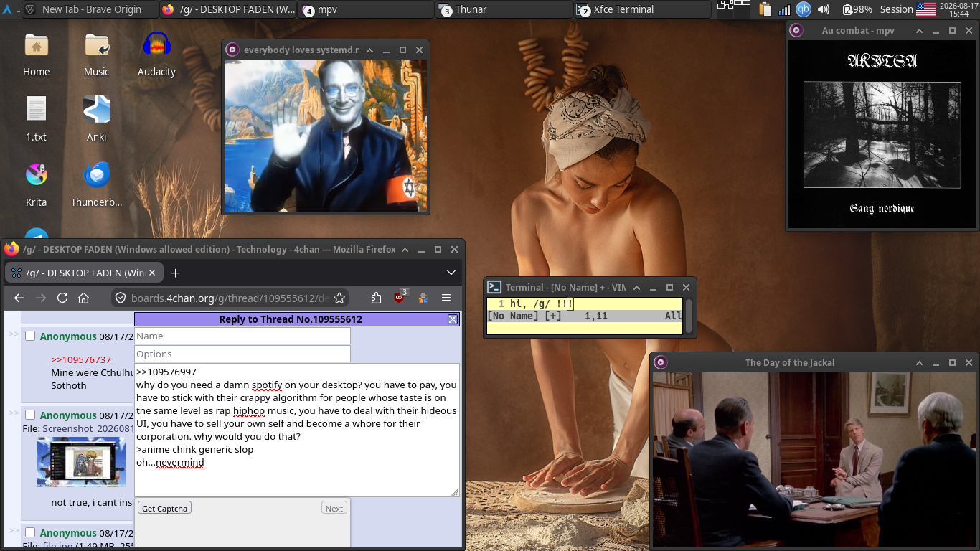Click the date and time in the top panel
Viewport: 980px width, 551px height.
[x=958, y=9]
